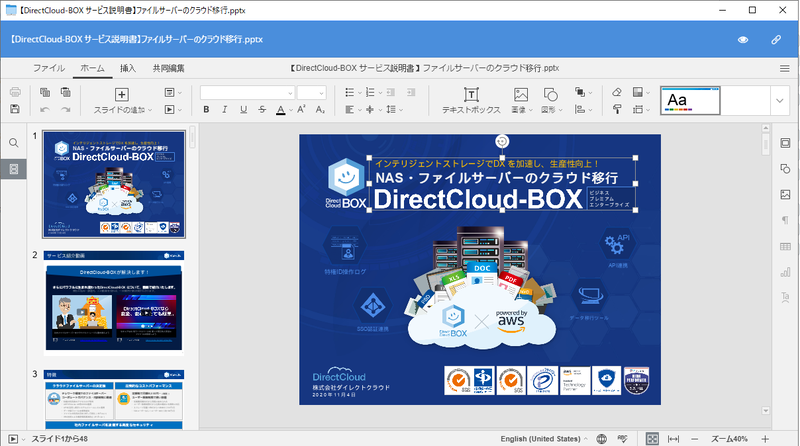The width and height of the screenshot is (800, 446).
Task: Click decrease indent icon
Action: pos(391,92)
